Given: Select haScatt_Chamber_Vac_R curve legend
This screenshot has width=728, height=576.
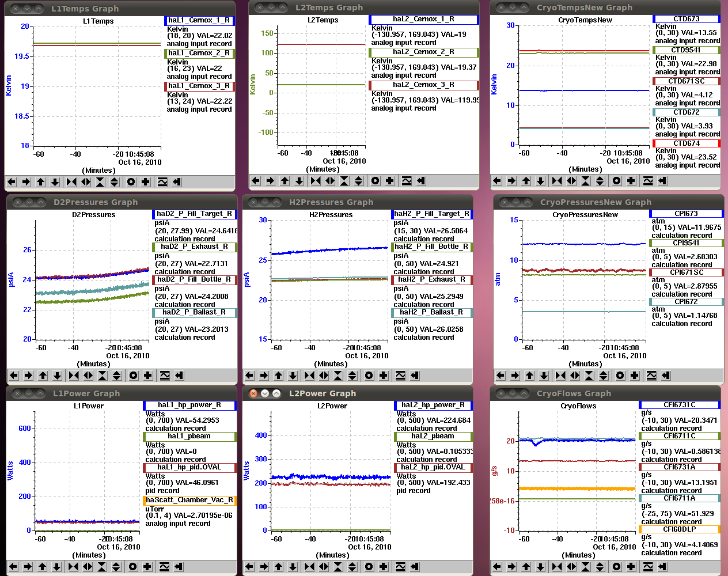Looking at the screenshot, I should (x=189, y=500).
